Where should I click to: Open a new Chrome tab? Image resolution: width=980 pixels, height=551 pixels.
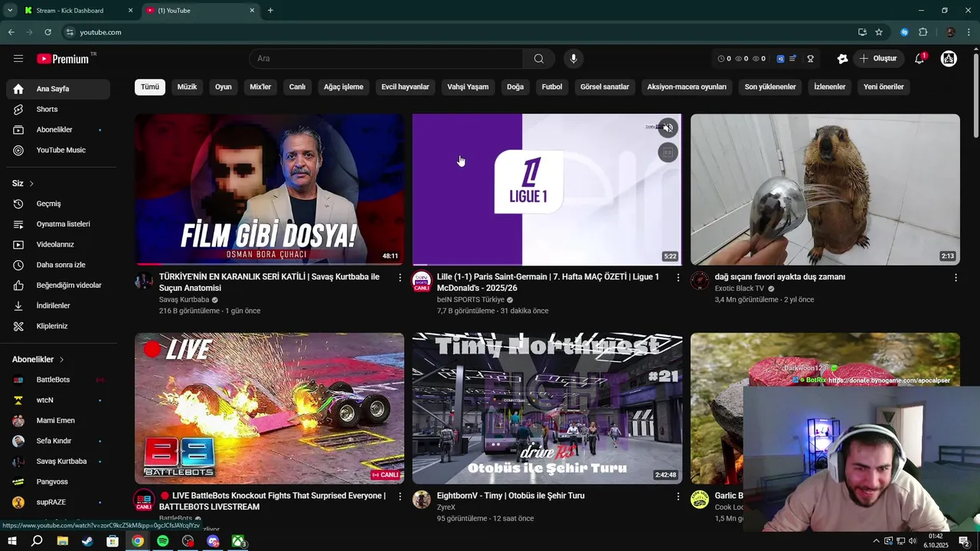point(270,11)
